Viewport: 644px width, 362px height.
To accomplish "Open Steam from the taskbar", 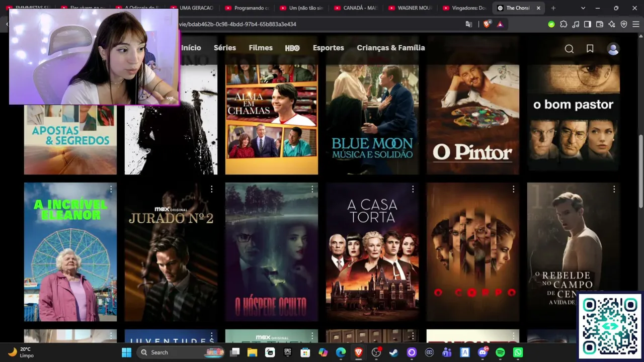I will [x=393, y=352].
